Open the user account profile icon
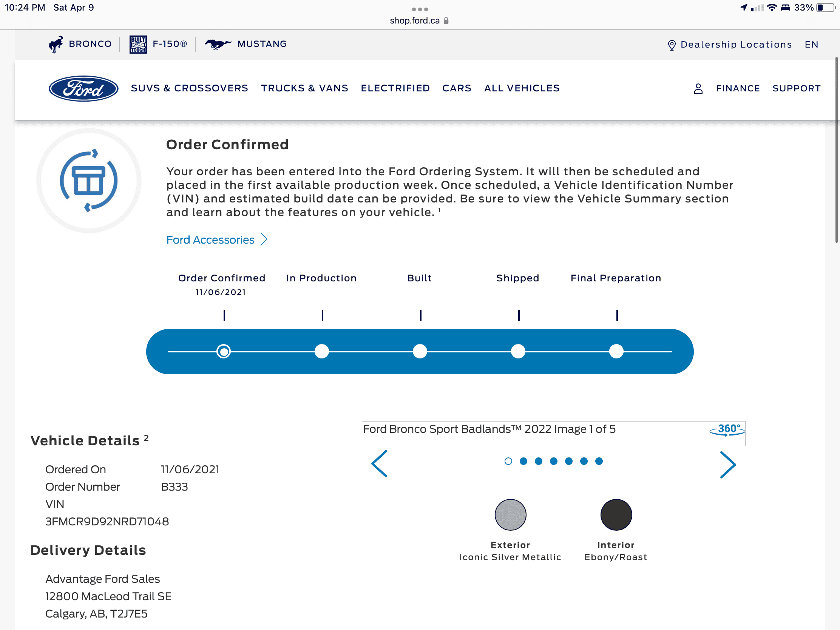Image resolution: width=840 pixels, height=630 pixels. tap(698, 88)
